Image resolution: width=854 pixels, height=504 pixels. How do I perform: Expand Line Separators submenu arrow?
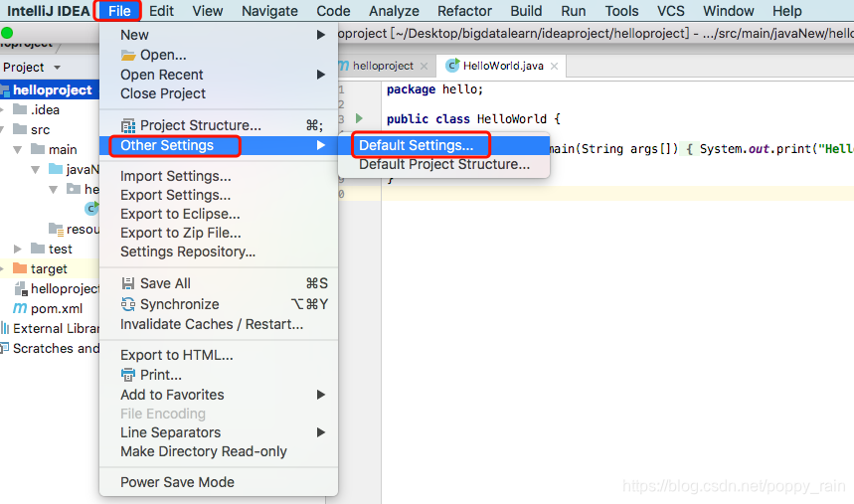[321, 432]
